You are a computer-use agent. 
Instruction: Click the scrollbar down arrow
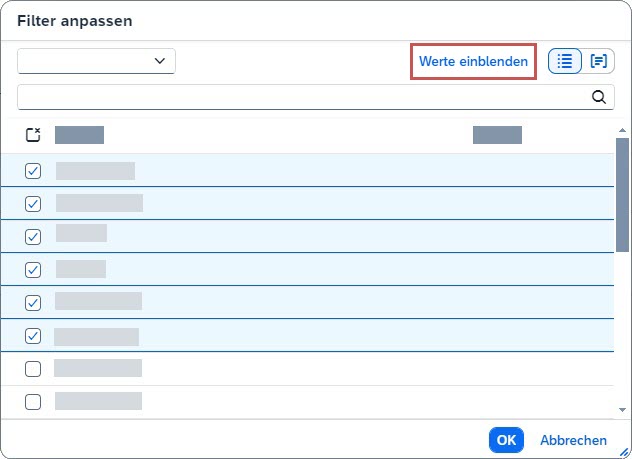click(x=622, y=410)
